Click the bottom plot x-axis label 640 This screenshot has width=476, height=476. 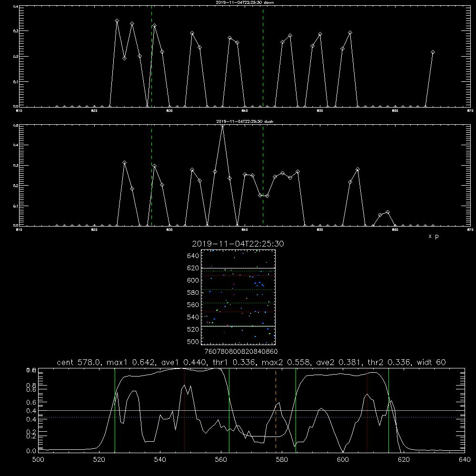[465, 460]
